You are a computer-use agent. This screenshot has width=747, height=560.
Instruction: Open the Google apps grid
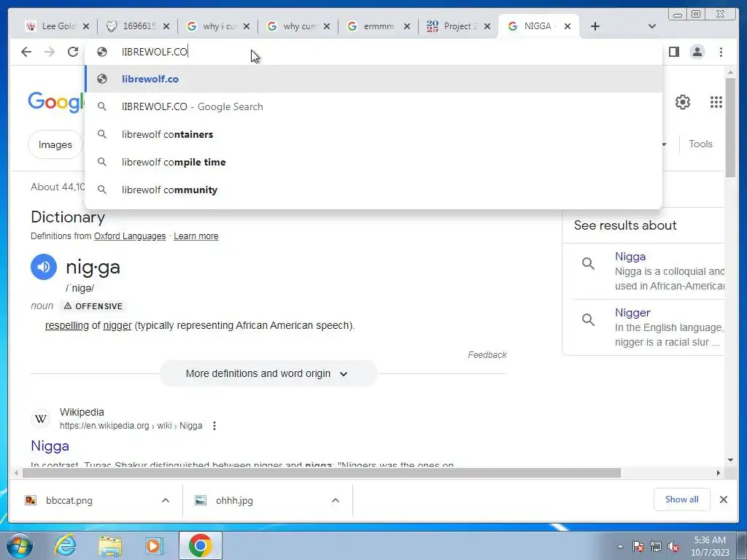pyautogui.click(x=716, y=102)
